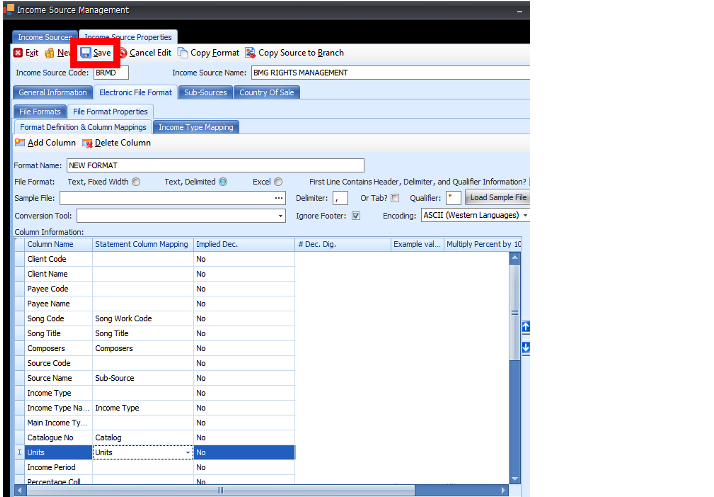Open the Encoding dropdown
The width and height of the screenshot is (714, 497).
click(x=524, y=215)
